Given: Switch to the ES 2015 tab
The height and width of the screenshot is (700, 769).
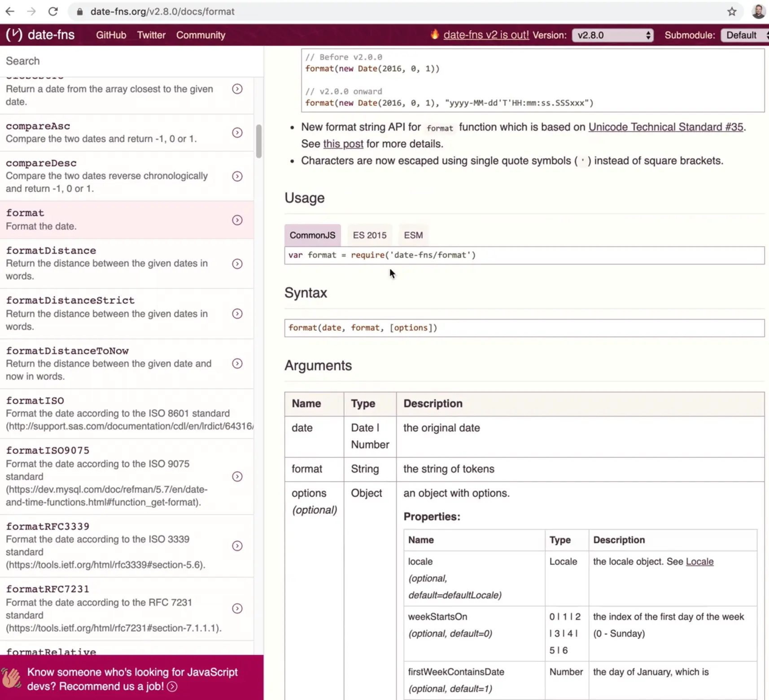Looking at the screenshot, I should [369, 235].
